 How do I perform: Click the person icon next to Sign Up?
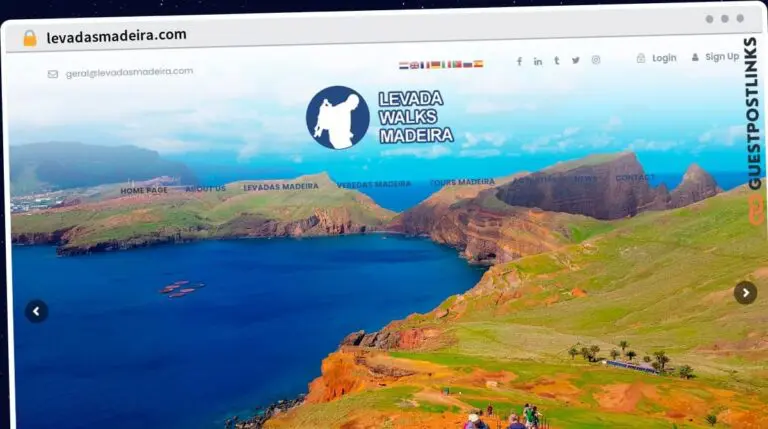695,57
